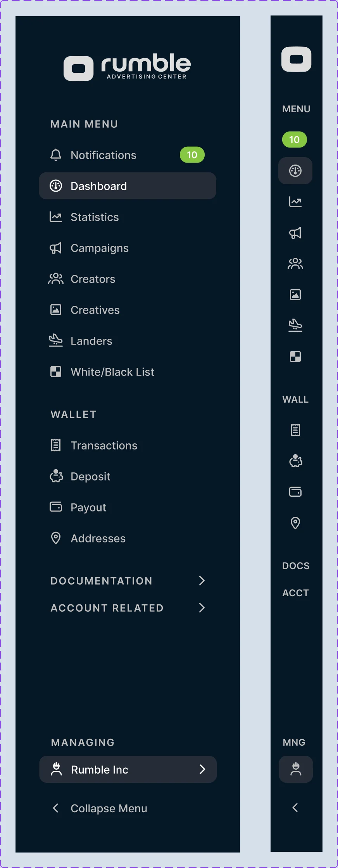Open Addresses under Wallet

(x=128, y=538)
